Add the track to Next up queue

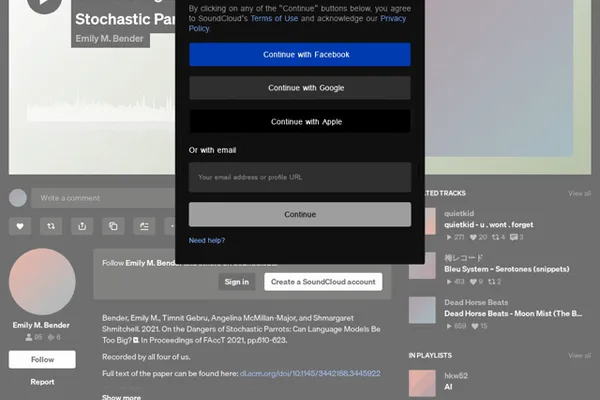(144, 226)
